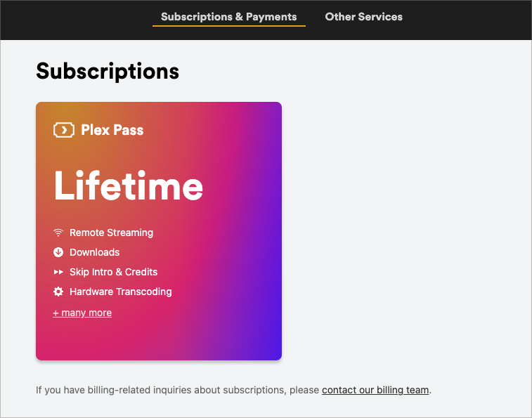Viewport: 532px width, 418px height.
Task: Click the Skip Intro & Credits label
Action: (x=113, y=272)
